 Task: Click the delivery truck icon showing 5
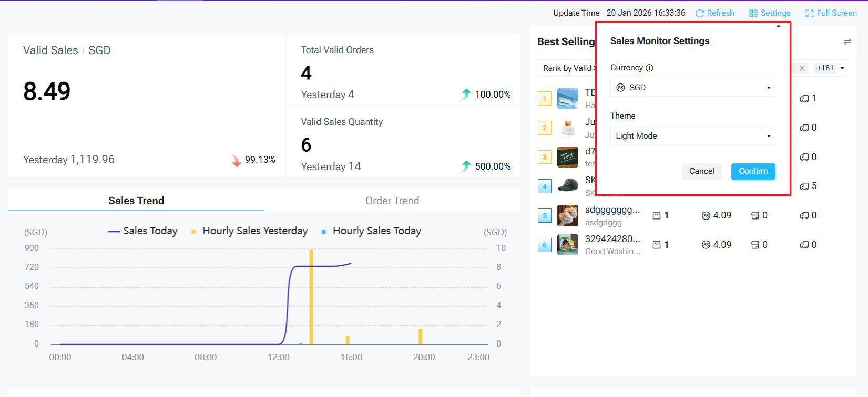(804, 186)
